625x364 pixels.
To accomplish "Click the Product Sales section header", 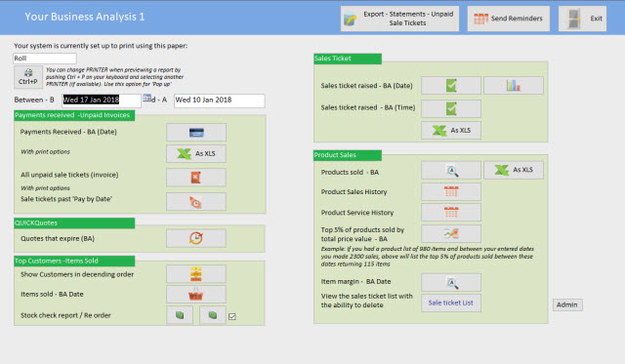I will pyautogui.click(x=348, y=155).
